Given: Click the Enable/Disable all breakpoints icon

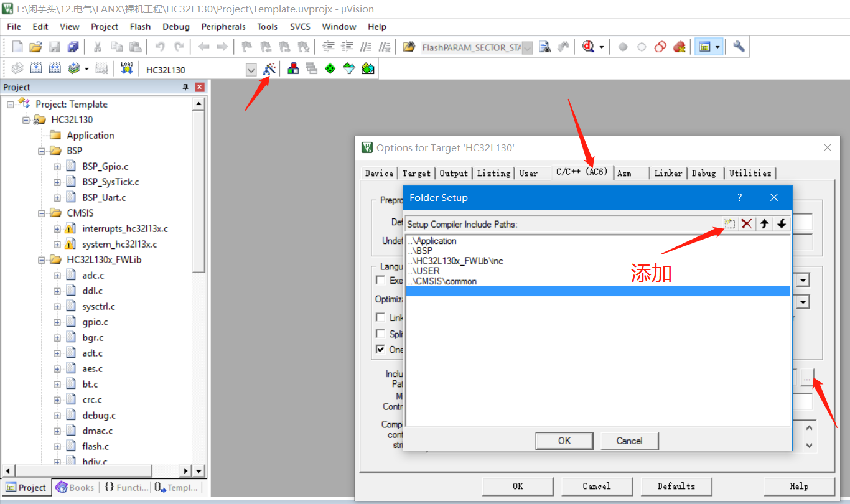Looking at the screenshot, I should pyautogui.click(x=661, y=47).
